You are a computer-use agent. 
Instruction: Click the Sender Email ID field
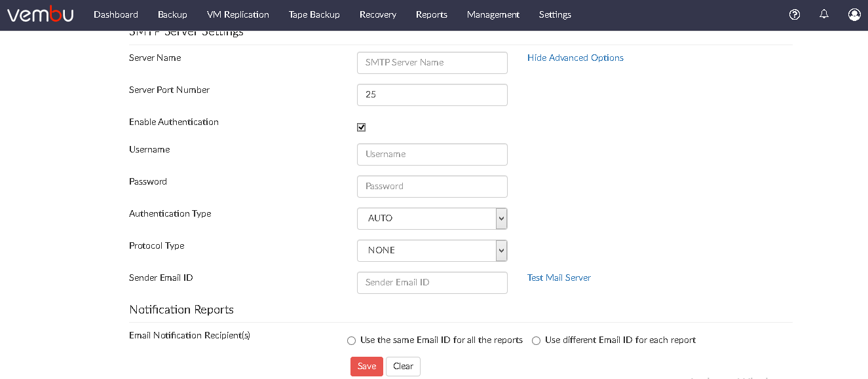432,283
